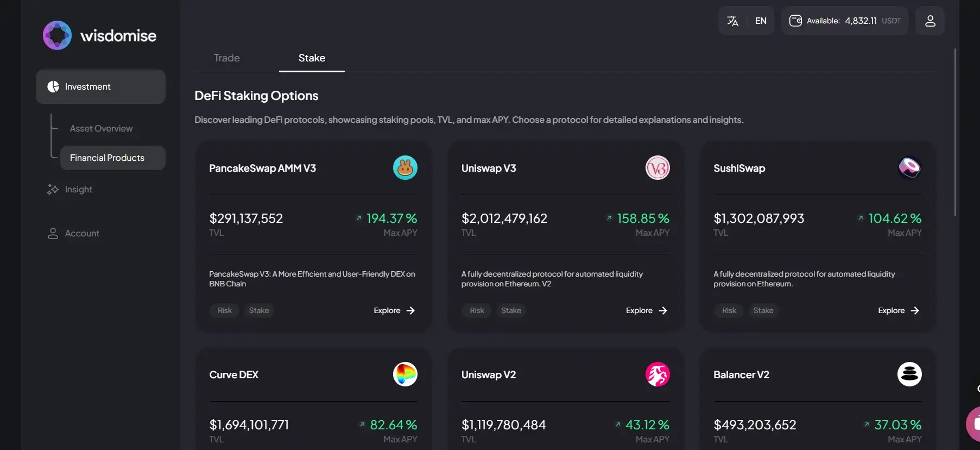Viewport: 980px width, 450px height.
Task: Switch to the Trade tab
Action: 226,58
